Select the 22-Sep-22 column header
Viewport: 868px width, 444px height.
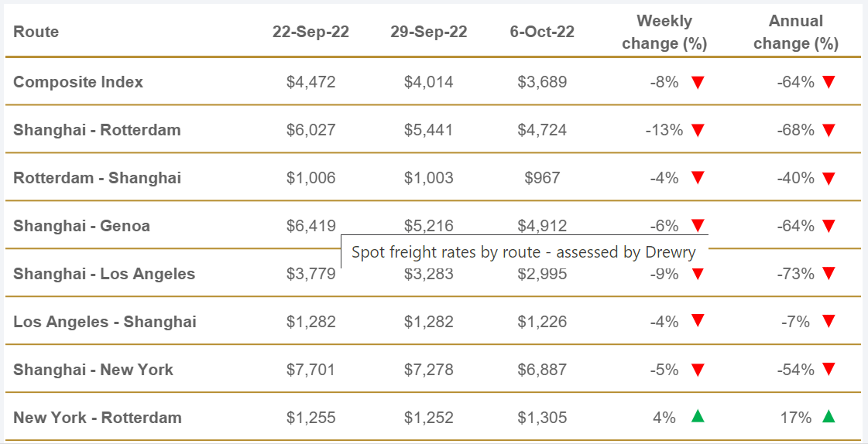(310, 32)
